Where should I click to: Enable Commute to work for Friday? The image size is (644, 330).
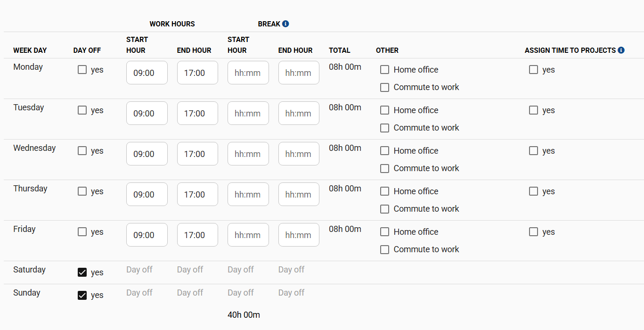coord(385,249)
